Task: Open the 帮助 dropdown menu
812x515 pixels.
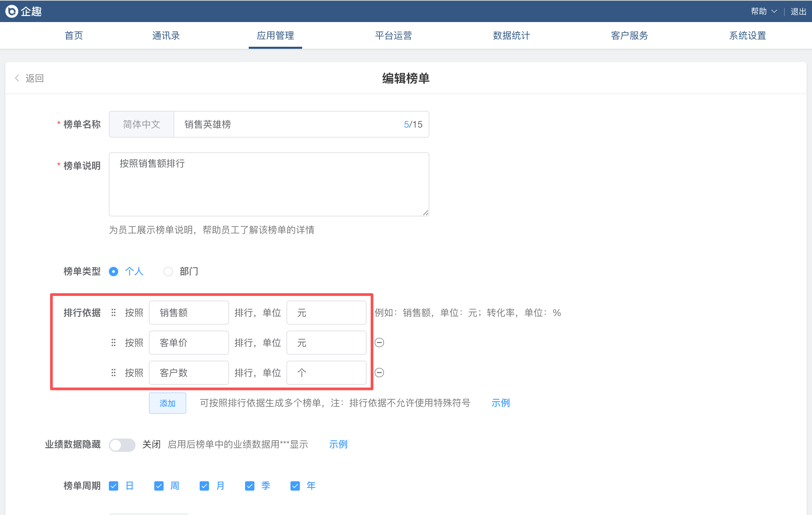Action: (x=764, y=11)
